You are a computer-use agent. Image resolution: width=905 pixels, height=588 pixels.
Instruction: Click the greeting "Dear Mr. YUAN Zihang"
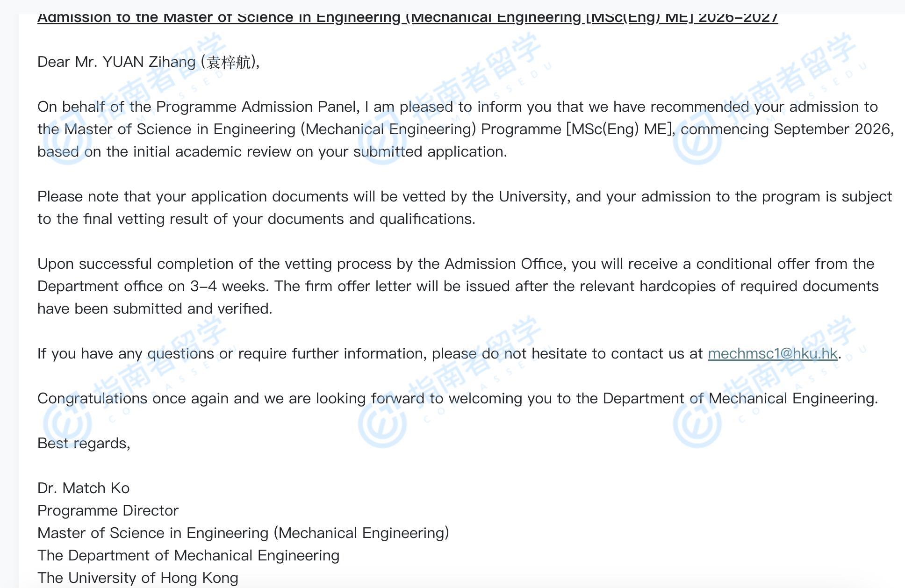pos(116,62)
